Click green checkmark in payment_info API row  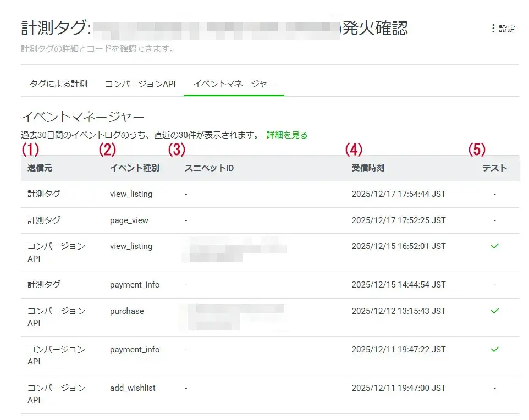tap(494, 350)
